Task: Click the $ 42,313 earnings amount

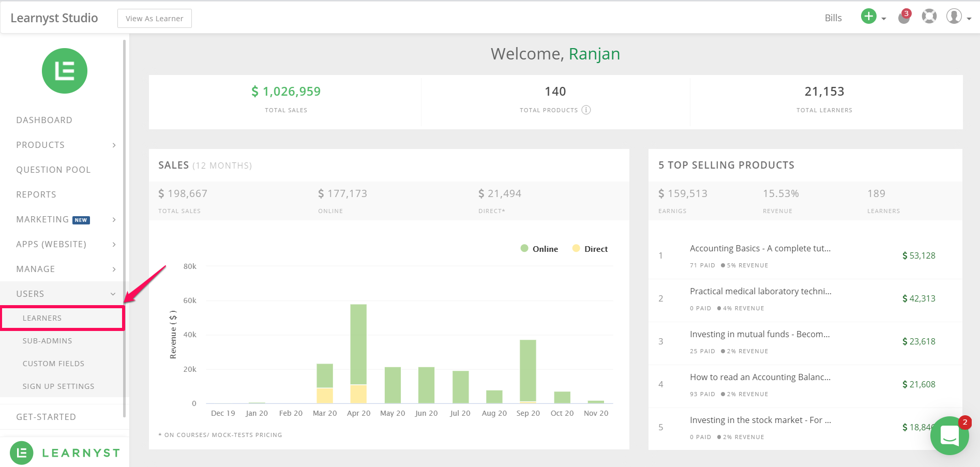Action: pos(918,298)
